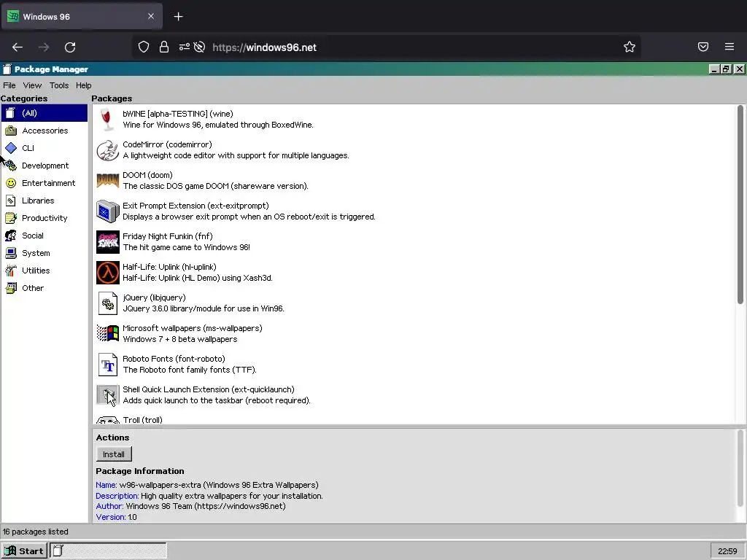Click the CLI blue diamond icon
Image resolution: width=747 pixels, height=560 pixels.
[x=10, y=148]
